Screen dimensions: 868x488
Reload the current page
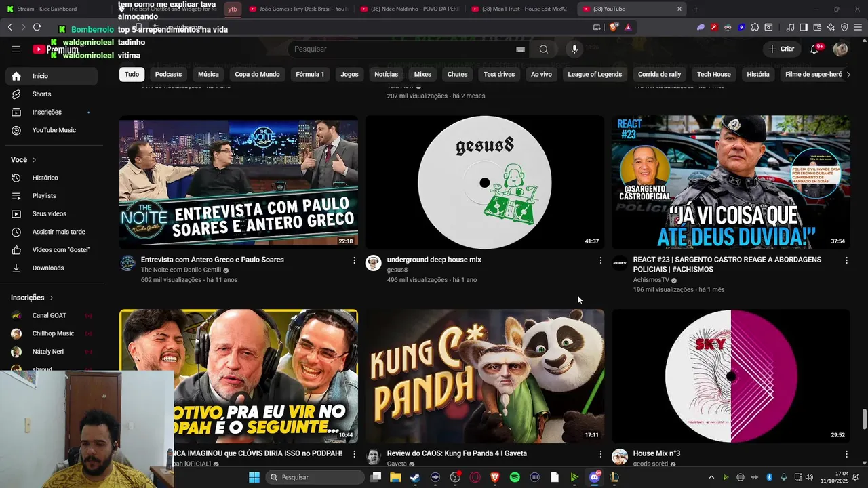pyautogui.click(x=37, y=27)
